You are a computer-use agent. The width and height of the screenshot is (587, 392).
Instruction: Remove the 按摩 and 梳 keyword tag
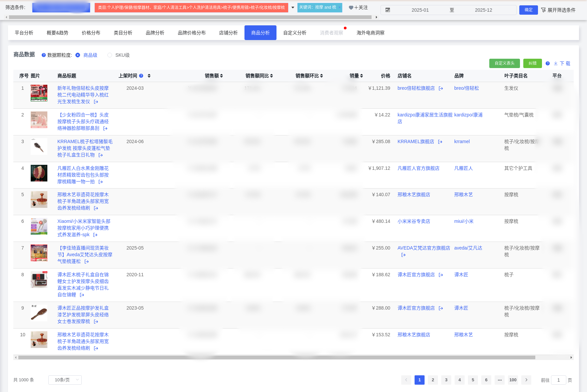(x=340, y=7)
